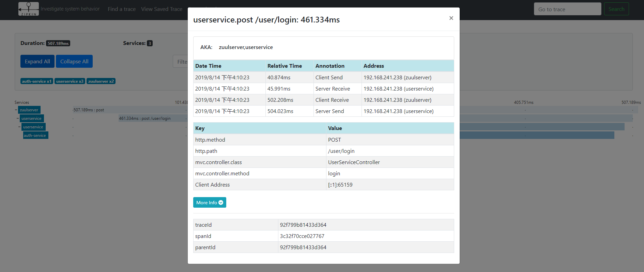Image resolution: width=644 pixels, height=272 pixels.
Task: Click Investigate system behavior link
Action: tap(70, 9)
